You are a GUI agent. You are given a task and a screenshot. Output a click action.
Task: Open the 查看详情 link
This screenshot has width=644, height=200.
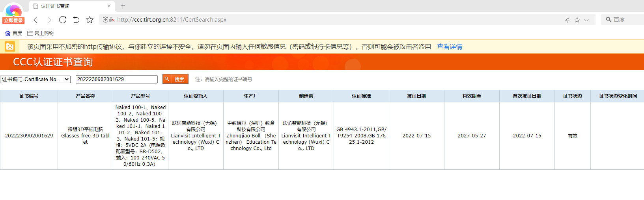pyautogui.click(x=450, y=47)
